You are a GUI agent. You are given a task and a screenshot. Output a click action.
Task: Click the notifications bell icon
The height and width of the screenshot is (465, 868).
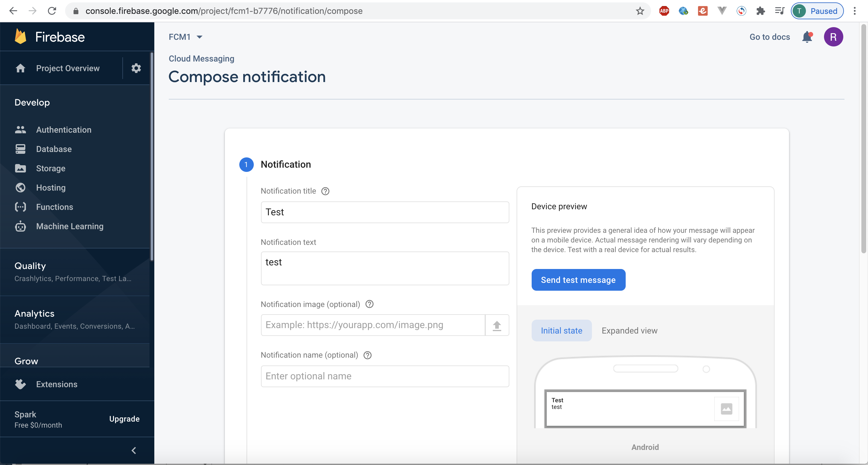(x=807, y=37)
